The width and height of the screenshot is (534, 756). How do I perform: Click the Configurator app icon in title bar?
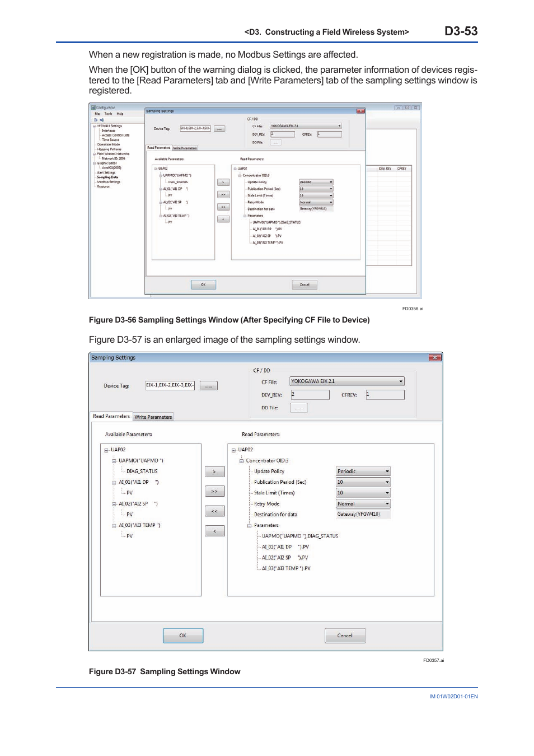click(x=93, y=108)
